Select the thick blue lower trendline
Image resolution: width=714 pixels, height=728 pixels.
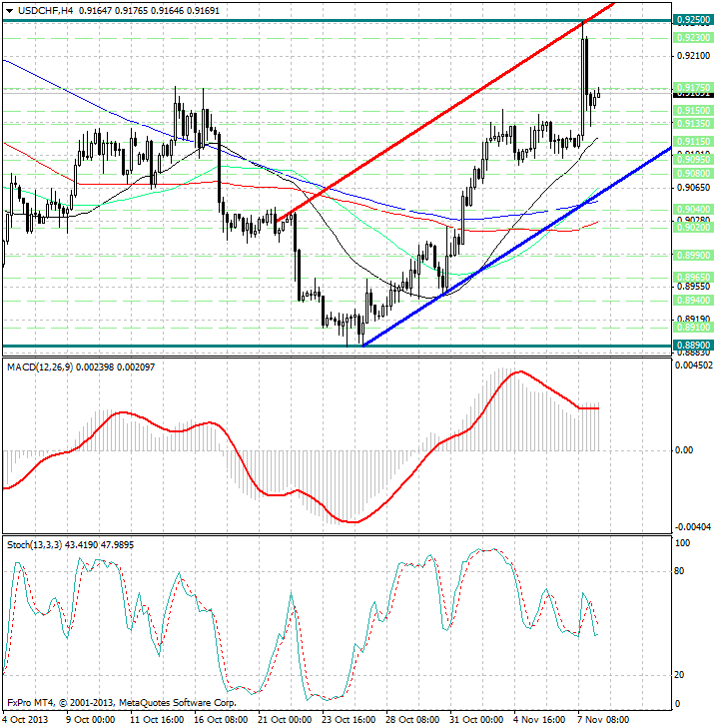(x=517, y=246)
